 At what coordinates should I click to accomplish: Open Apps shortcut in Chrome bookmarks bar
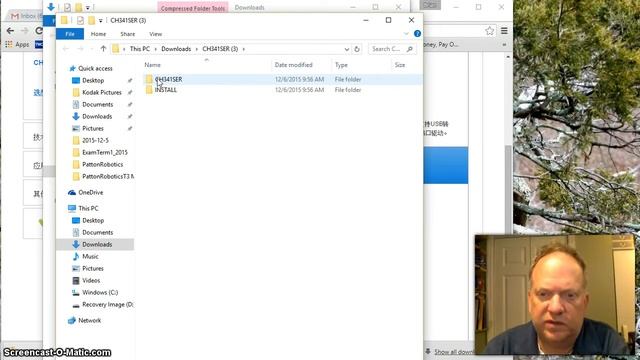click(x=18, y=44)
